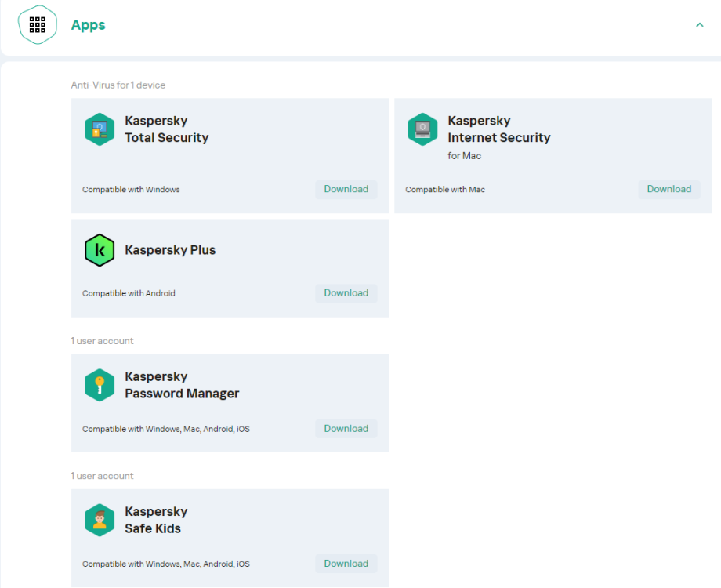Select the Kaspersky Total Security title
The width and height of the screenshot is (721, 588).
[166, 129]
